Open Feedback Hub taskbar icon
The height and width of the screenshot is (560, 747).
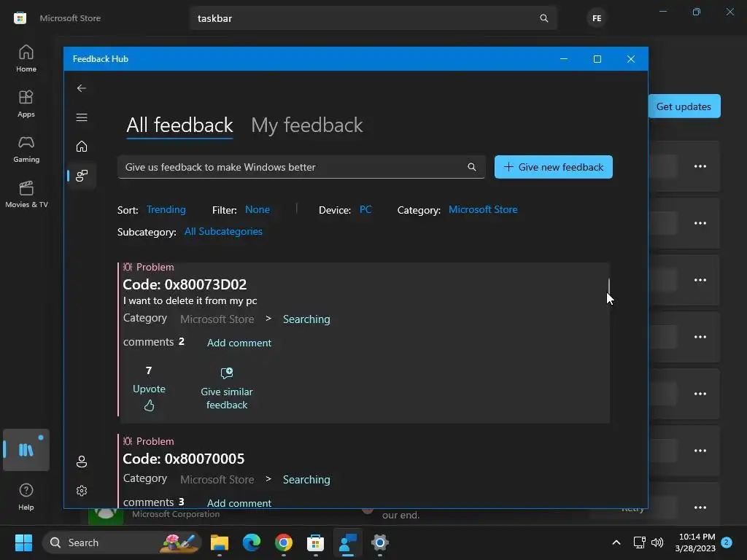click(348, 542)
